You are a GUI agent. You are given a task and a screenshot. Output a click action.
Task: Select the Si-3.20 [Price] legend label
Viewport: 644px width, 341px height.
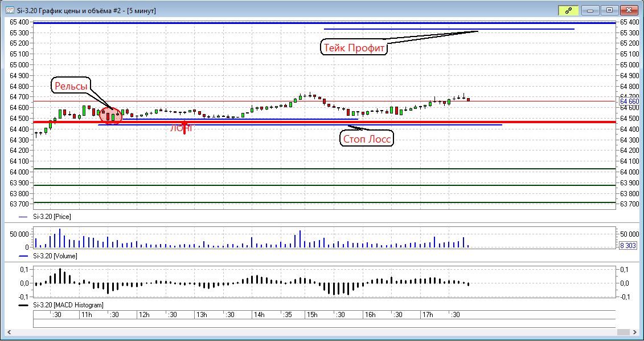(x=52, y=217)
